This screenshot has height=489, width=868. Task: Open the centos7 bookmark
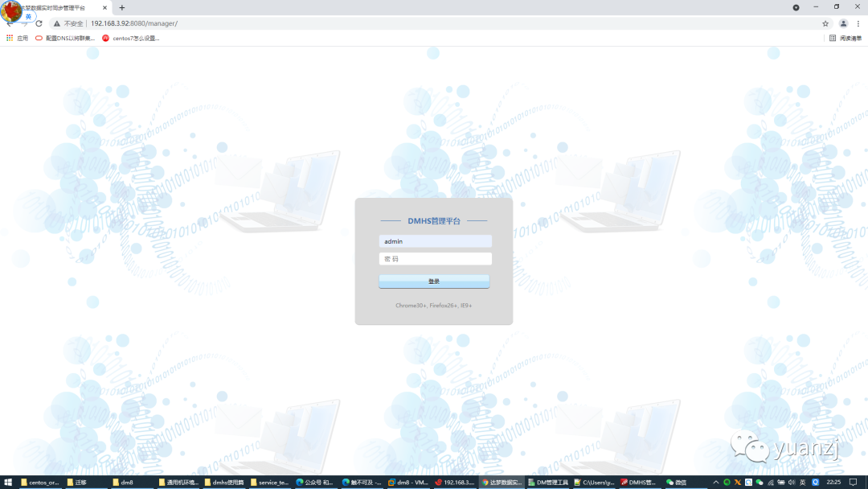(131, 39)
